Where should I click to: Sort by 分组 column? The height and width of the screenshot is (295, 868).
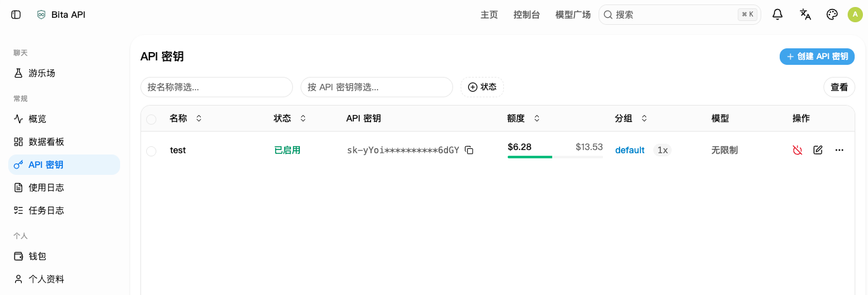[631, 118]
